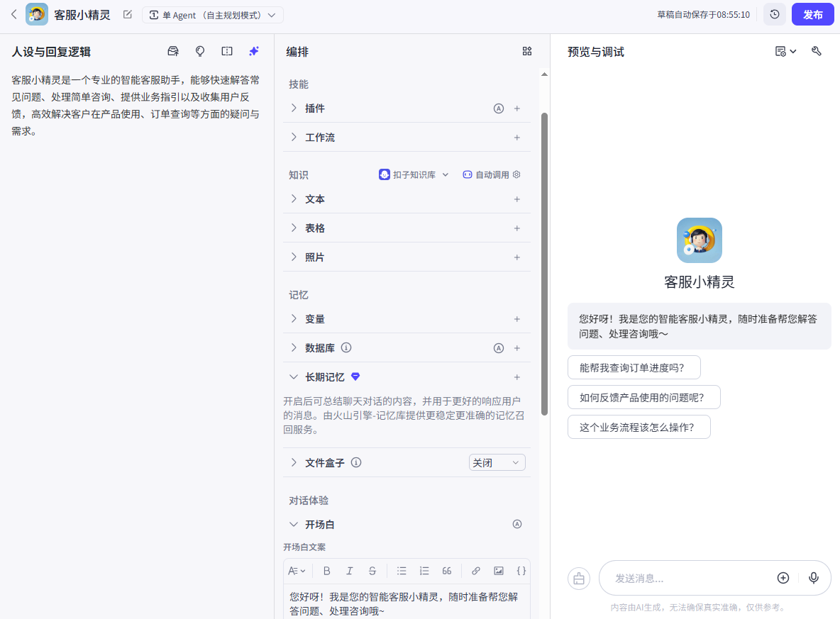Click the image insert icon in the editor toolbar
This screenshot has width=840, height=619.
[x=499, y=571]
